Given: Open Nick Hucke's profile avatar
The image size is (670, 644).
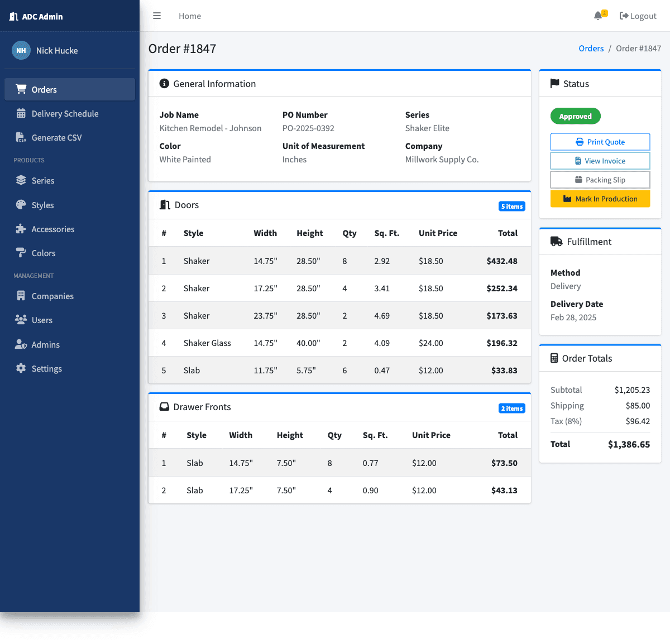Looking at the screenshot, I should pyautogui.click(x=21, y=50).
